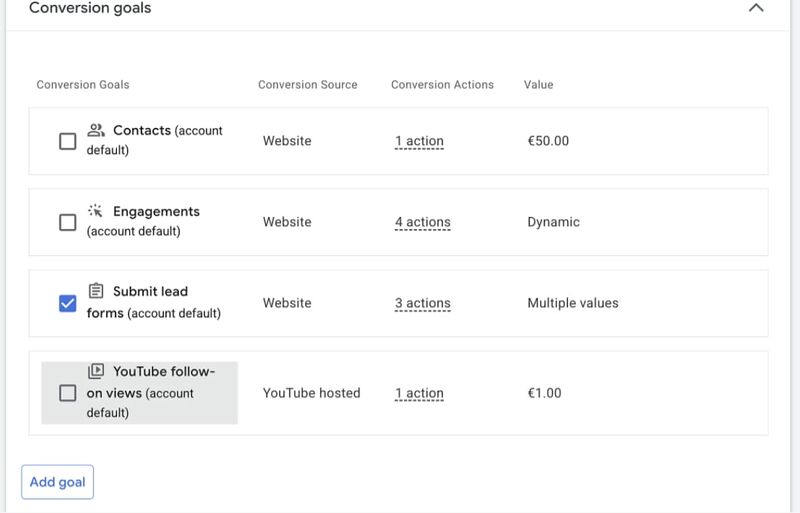This screenshot has height=513, width=800.
Task: Click the Engagements goal label
Action: [x=143, y=221]
